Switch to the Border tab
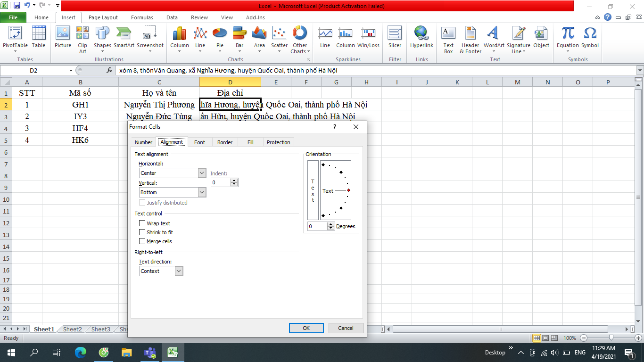 [225, 142]
